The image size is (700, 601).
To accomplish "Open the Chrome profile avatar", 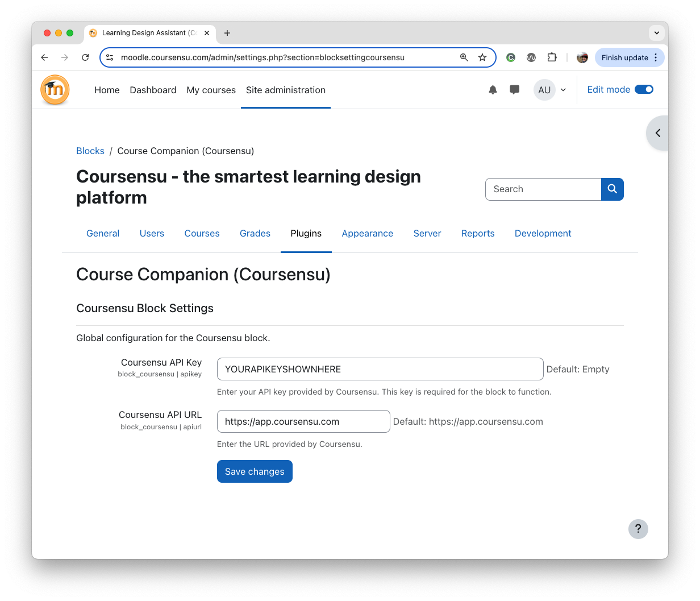I will coord(582,57).
